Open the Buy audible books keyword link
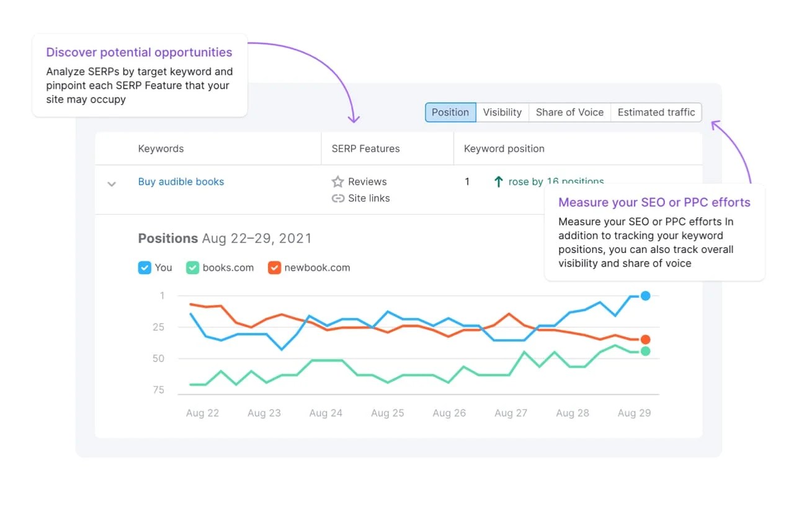 (x=181, y=182)
